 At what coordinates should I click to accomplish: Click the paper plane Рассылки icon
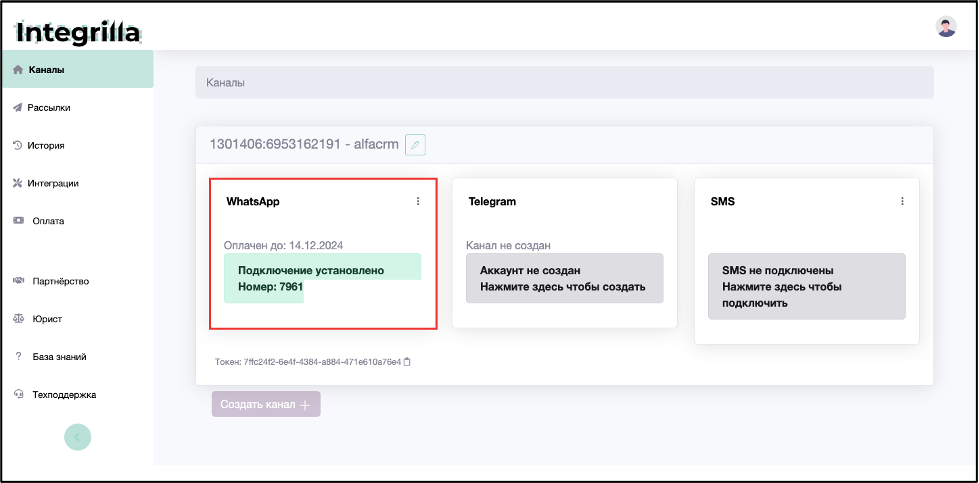pyautogui.click(x=17, y=107)
